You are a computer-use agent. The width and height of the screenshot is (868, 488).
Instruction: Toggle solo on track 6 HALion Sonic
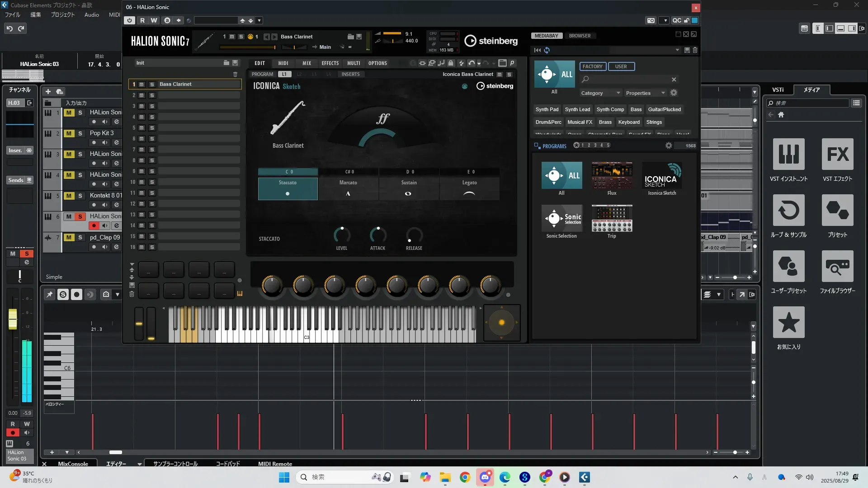point(80,216)
